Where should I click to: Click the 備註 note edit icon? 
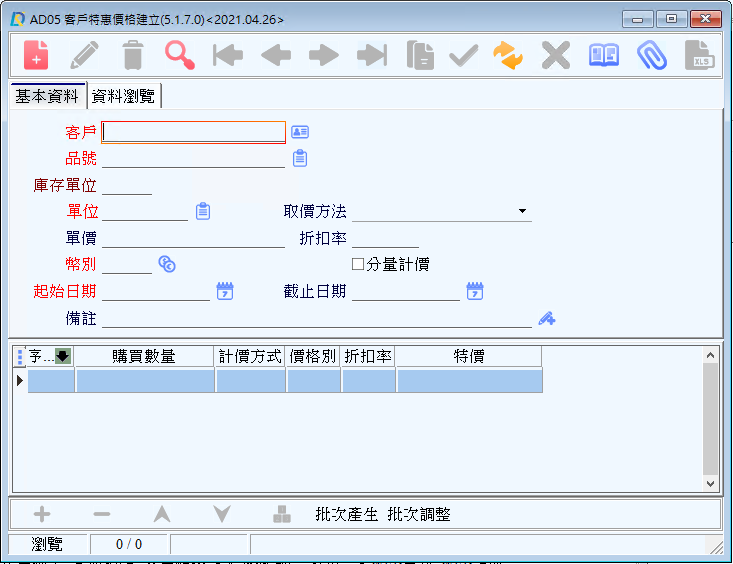546,318
